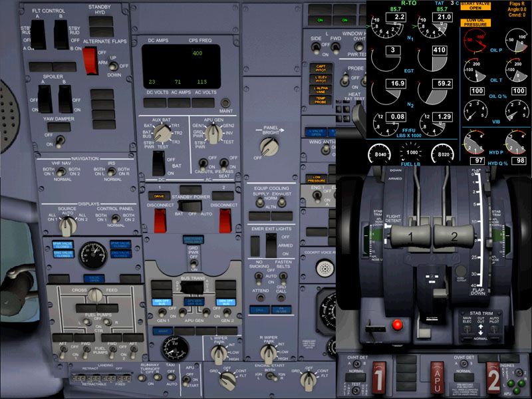Rotate the AC meter selector knob near APU GEN
Screen dimensions: 532x399
(x=213, y=134)
